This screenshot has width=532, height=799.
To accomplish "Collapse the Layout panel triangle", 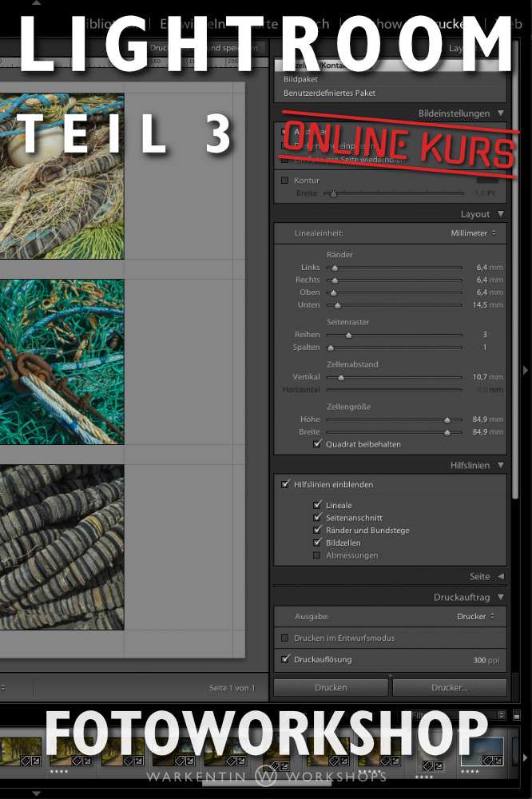I will click(x=500, y=214).
